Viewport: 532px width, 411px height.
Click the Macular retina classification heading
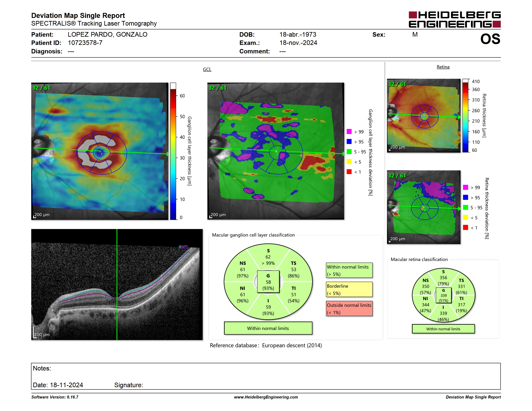tap(419, 259)
